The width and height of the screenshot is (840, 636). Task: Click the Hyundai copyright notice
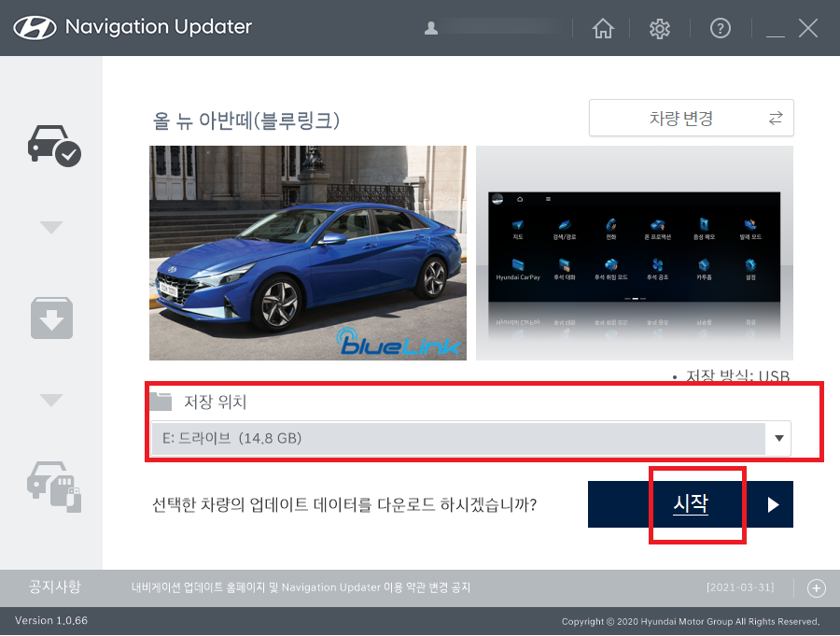point(691,621)
